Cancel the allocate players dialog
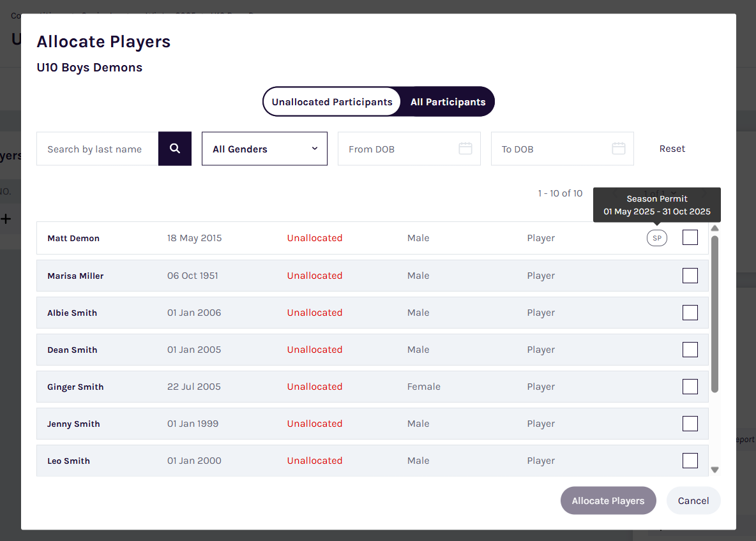Image resolution: width=756 pixels, height=541 pixels. 693,501
